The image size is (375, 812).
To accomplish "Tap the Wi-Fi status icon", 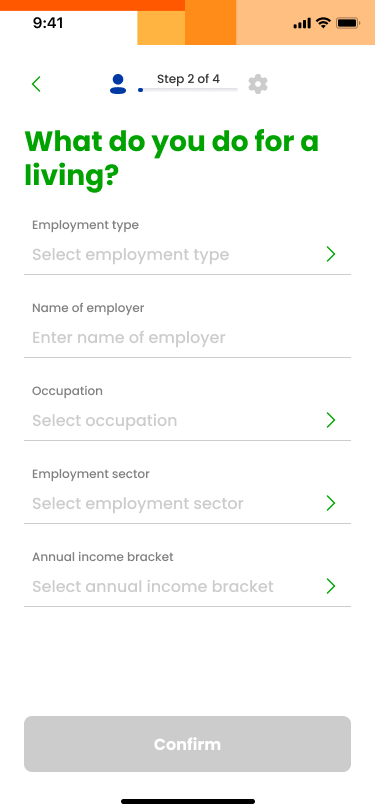I will pyautogui.click(x=323, y=23).
